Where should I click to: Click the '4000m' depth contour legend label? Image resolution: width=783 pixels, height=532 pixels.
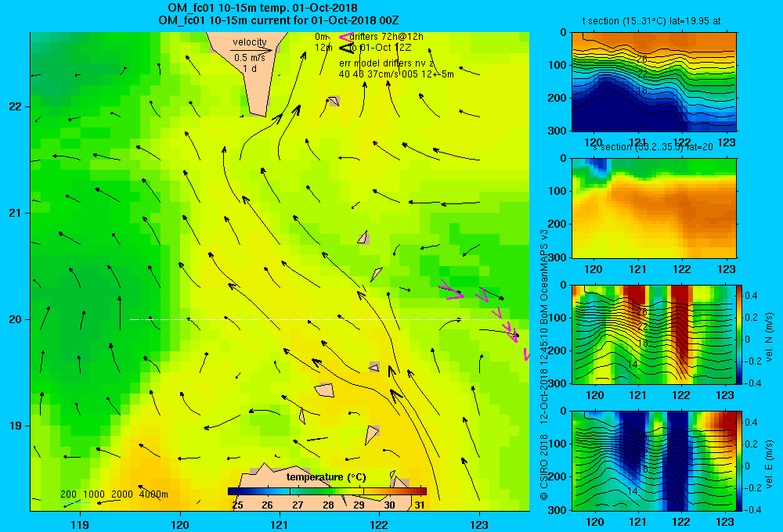pos(153,494)
